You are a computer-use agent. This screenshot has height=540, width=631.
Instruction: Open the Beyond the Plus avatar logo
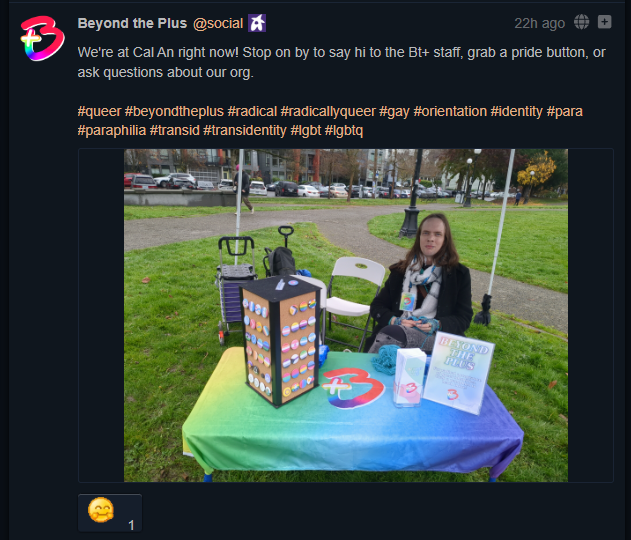42,39
